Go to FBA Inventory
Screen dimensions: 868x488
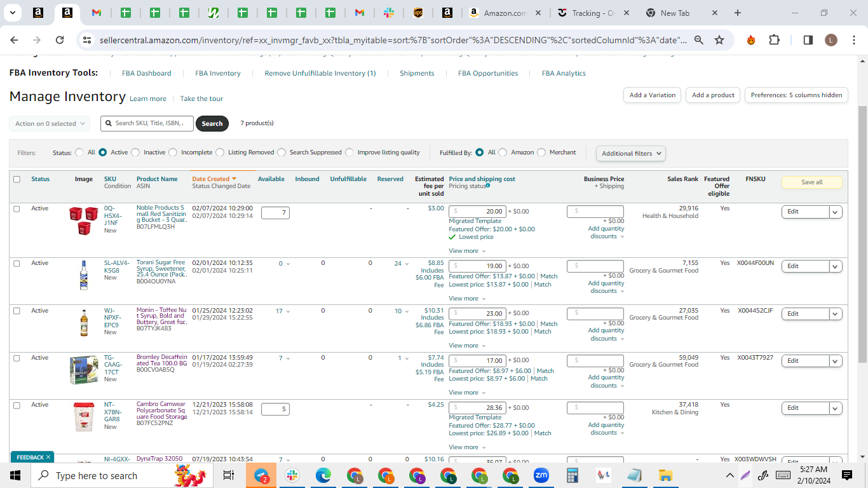[218, 74]
